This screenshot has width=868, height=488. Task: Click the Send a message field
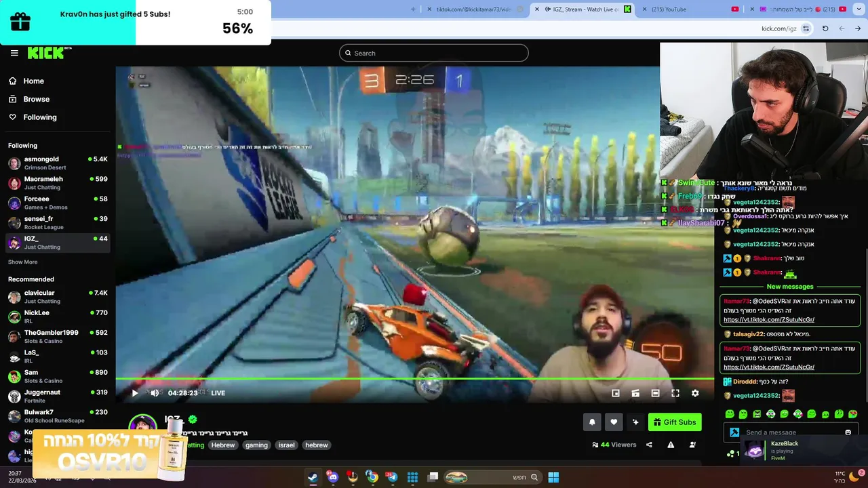[x=791, y=432]
